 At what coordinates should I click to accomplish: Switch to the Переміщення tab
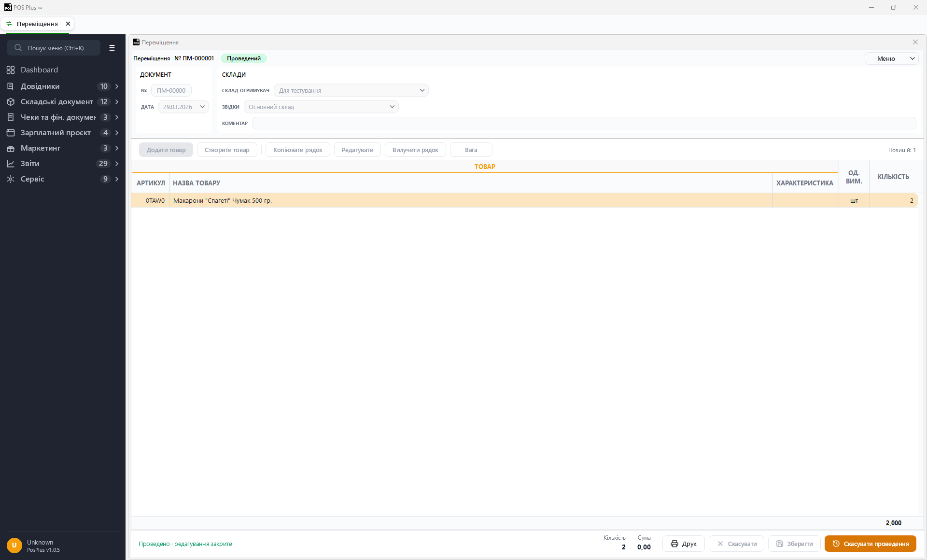pyautogui.click(x=37, y=24)
